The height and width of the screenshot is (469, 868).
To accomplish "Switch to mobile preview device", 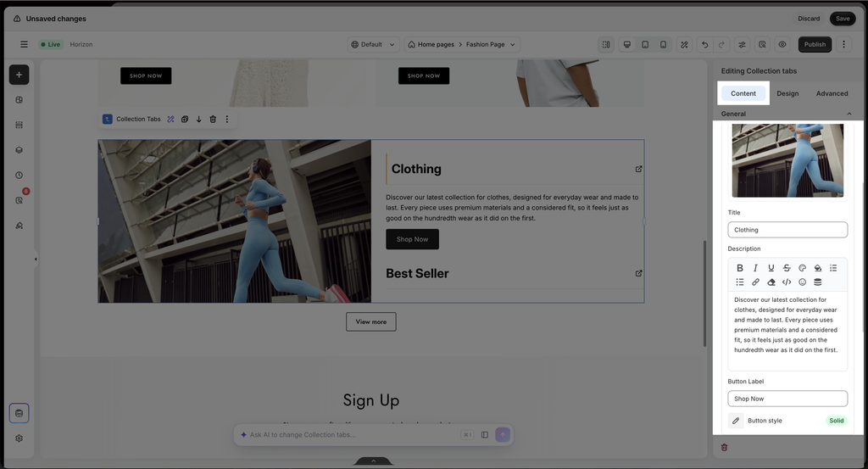I will (663, 44).
